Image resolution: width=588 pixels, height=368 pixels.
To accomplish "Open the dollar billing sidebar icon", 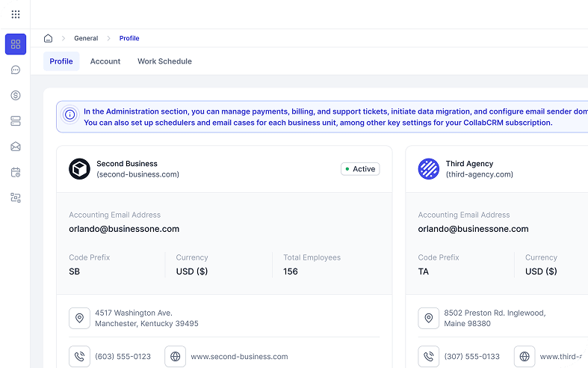I will tap(16, 96).
